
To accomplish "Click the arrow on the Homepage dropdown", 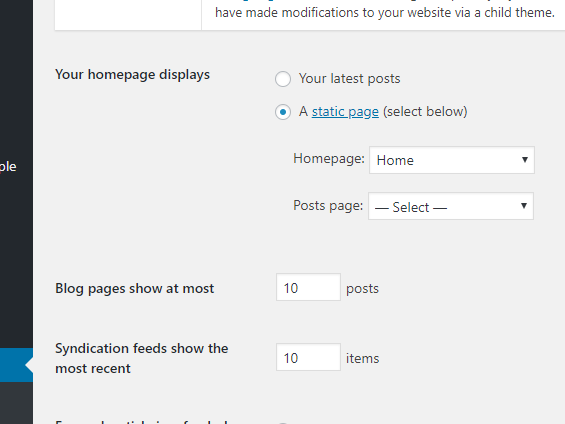I will (525, 160).
